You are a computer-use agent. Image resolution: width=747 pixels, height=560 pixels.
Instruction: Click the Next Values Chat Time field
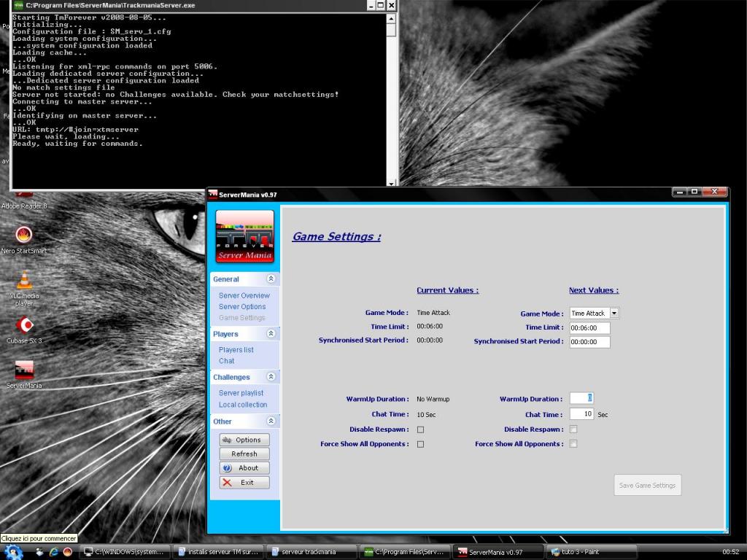pyautogui.click(x=581, y=414)
